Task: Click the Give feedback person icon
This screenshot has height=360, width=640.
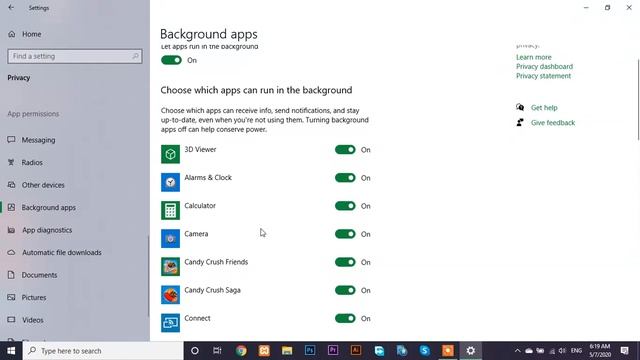Action: 520,122
